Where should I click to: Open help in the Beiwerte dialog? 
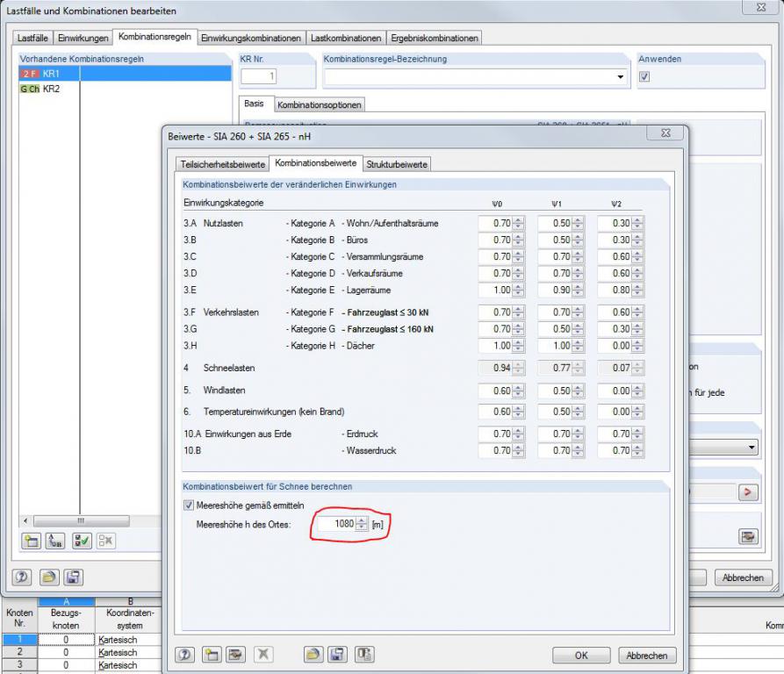click(184, 655)
